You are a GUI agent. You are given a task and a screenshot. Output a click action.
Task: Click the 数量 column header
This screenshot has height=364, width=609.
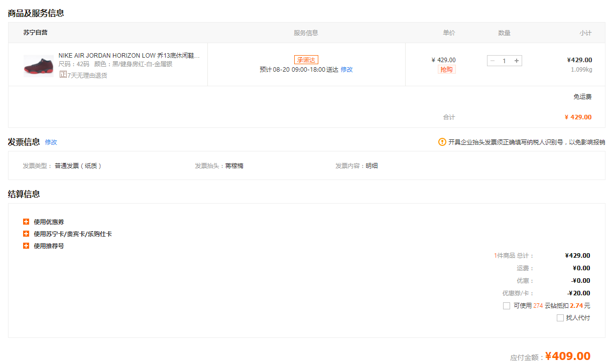pyautogui.click(x=504, y=33)
